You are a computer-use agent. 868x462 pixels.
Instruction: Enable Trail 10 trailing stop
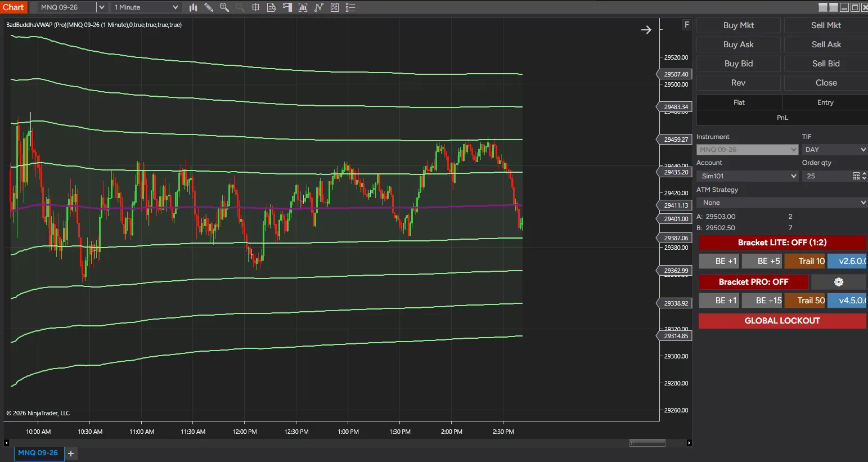pyautogui.click(x=805, y=261)
